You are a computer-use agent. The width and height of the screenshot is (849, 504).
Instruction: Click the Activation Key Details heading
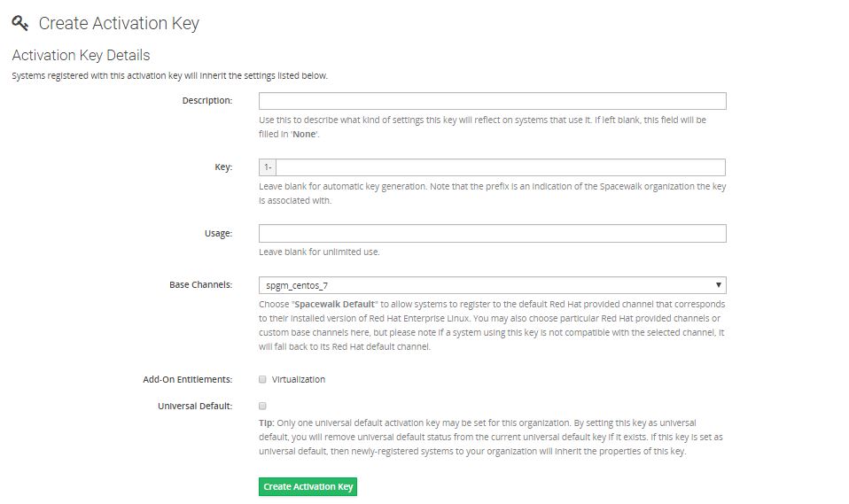[x=81, y=55]
